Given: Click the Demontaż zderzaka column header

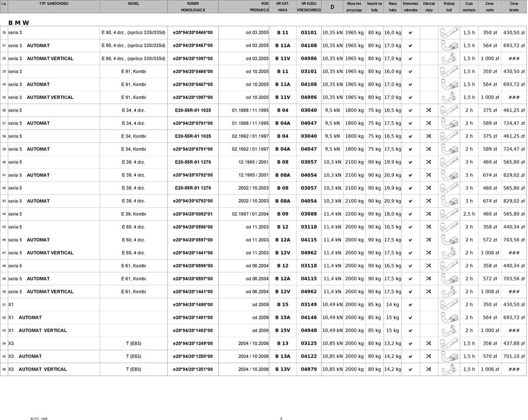Looking at the screenshot, I should pos(410,7).
